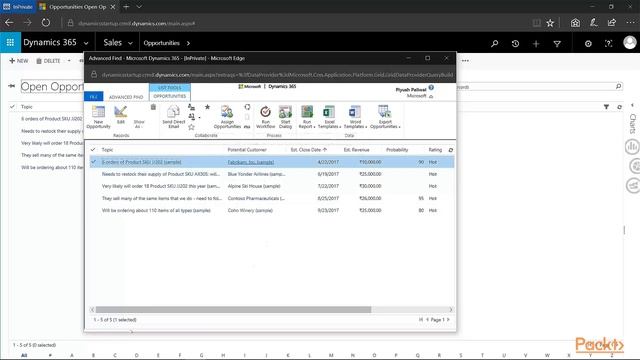Go to next page arrow in pager
This screenshot has height=360, width=640.
pyautogui.click(x=448, y=320)
